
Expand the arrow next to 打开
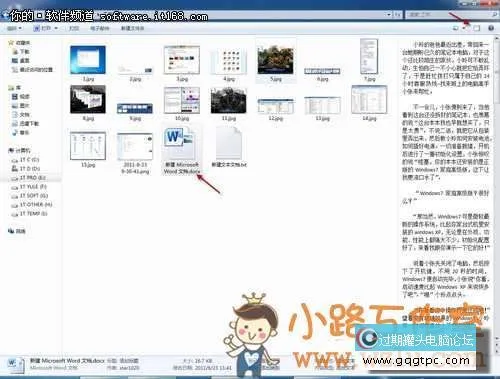coord(56,28)
